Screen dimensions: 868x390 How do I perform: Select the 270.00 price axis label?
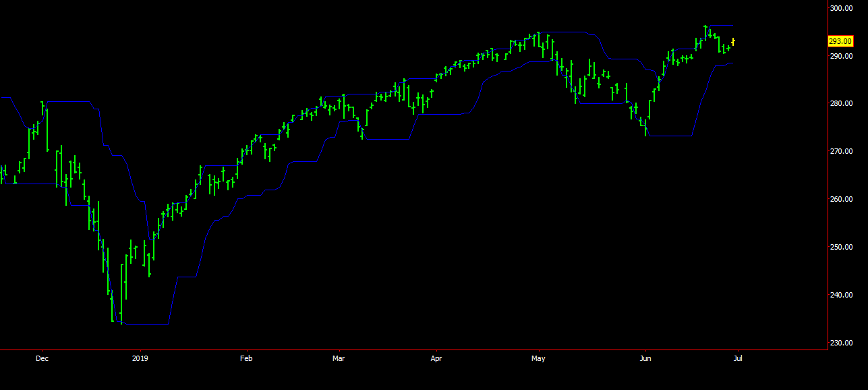click(x=841, y=152)
